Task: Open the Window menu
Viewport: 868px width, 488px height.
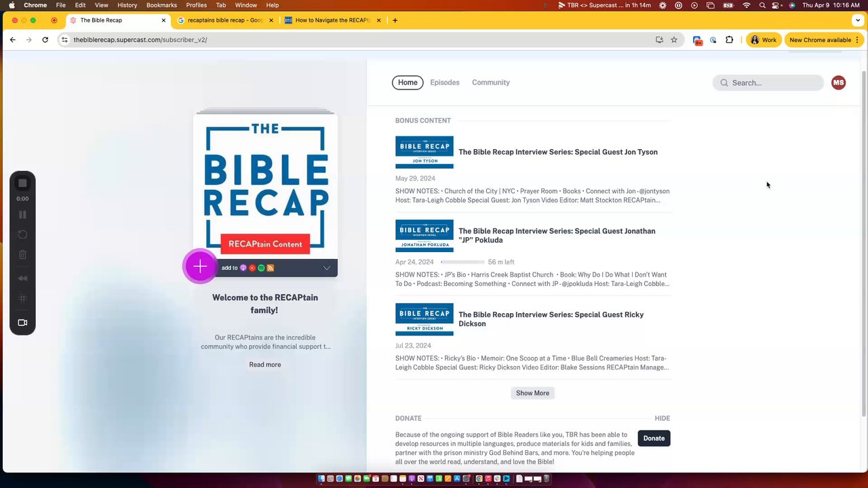Action: pyautogui.click(x=245, y=5)
